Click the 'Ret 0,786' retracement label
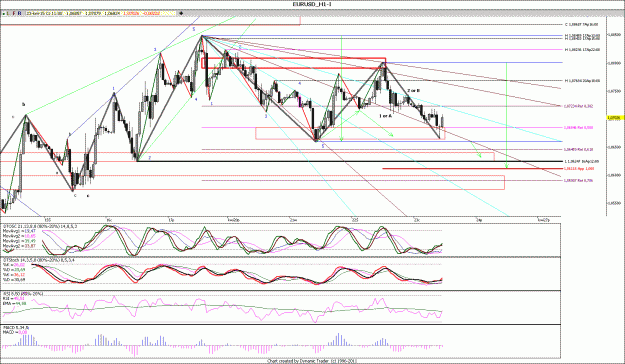The width and height of the screenshot is (625, 364). click(578, 180)
